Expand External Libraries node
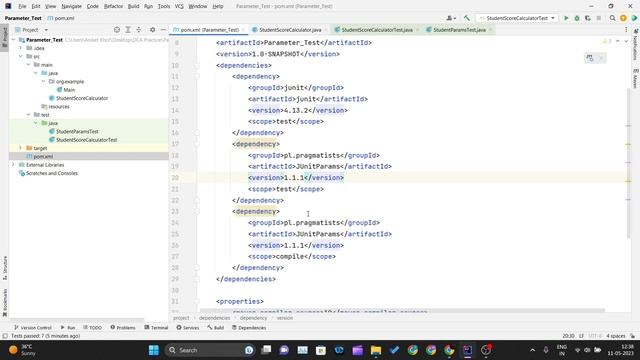Viewport: 640px width, 360px height. tap(14, 165)
